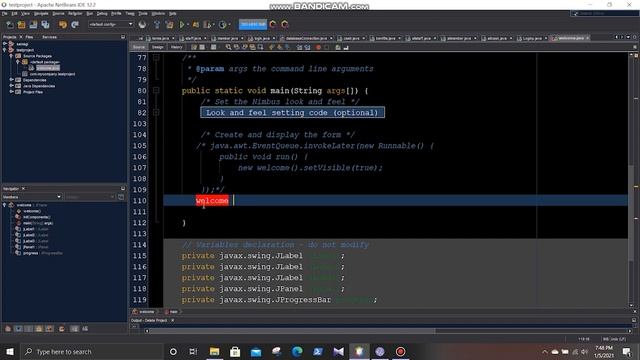Toggle third filter button at Navigator bottom
640x360 pixels.
click(x=29, y=329)
